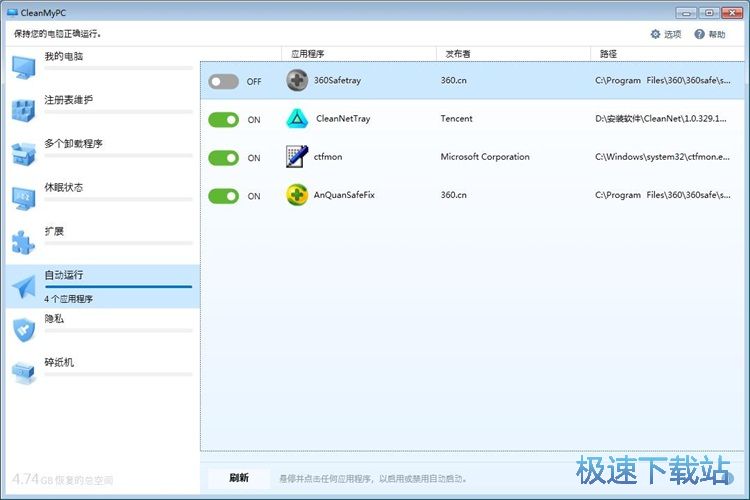The height and width of the screenshot is (500, 750).
Task: Sort by the 应用程序 column header
Action: pyautogui.click(x=308, y=54)
